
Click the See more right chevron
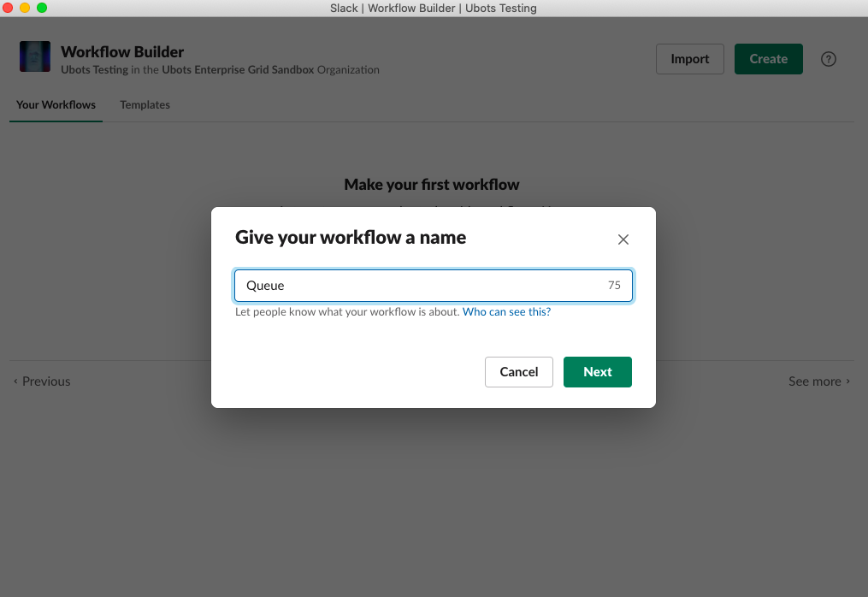click(x=847, y=381)
